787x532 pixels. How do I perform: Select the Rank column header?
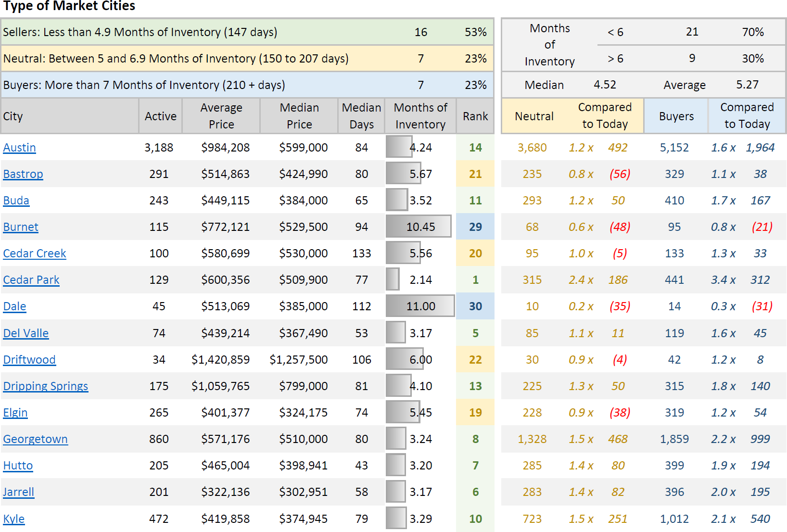pos(475,116)
